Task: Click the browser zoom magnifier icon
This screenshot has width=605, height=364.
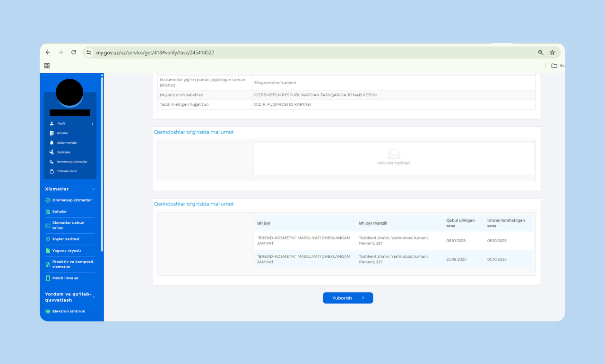Action: [x=541, y=52]
